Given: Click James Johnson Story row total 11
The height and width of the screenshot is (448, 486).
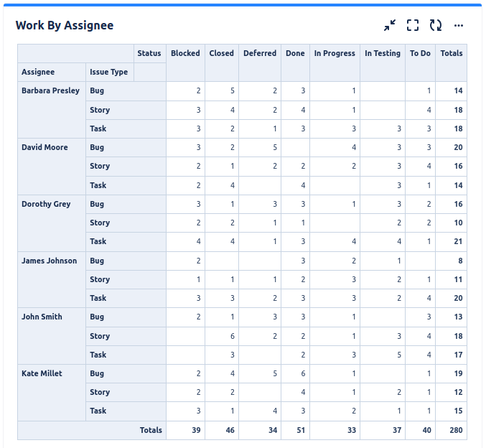Looking at the screenshot, I should [x=452, y=280].
